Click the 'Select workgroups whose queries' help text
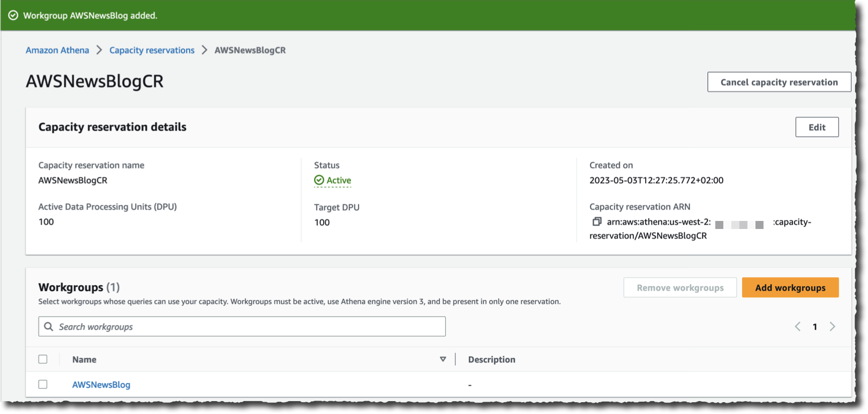 tap(300, 301)
